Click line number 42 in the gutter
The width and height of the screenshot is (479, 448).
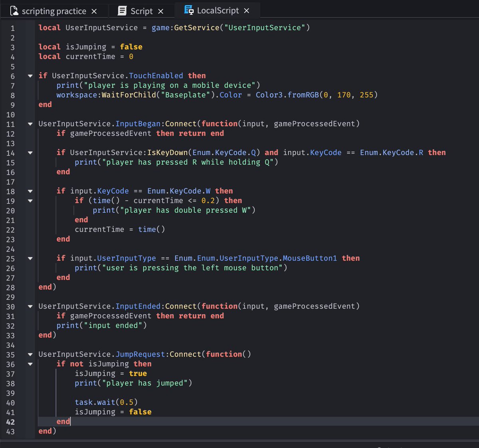coord(10,422)
